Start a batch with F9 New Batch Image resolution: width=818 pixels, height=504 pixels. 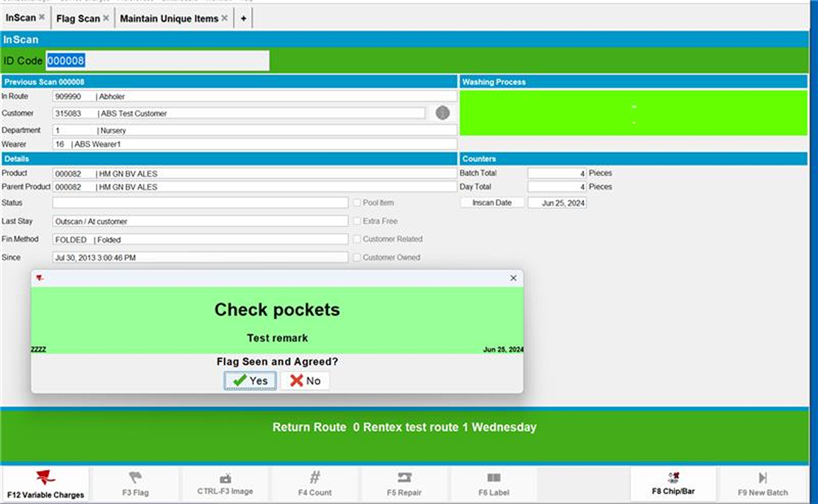click(763, 478)
